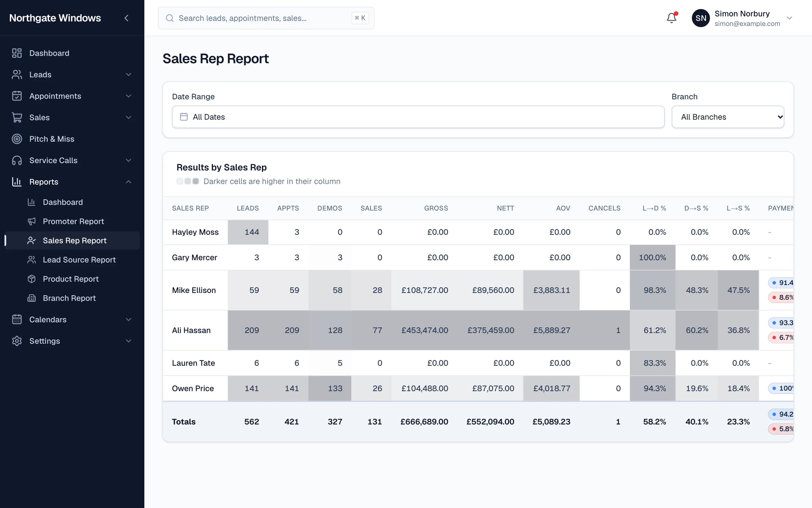Viewport: 812px width, 508px height.
Task: Click the Leads people icon
Action: 17,75
